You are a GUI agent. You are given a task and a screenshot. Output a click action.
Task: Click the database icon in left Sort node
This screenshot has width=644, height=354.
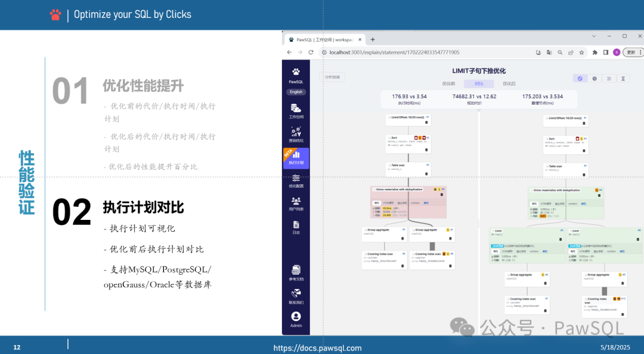(x=426, y=150)
